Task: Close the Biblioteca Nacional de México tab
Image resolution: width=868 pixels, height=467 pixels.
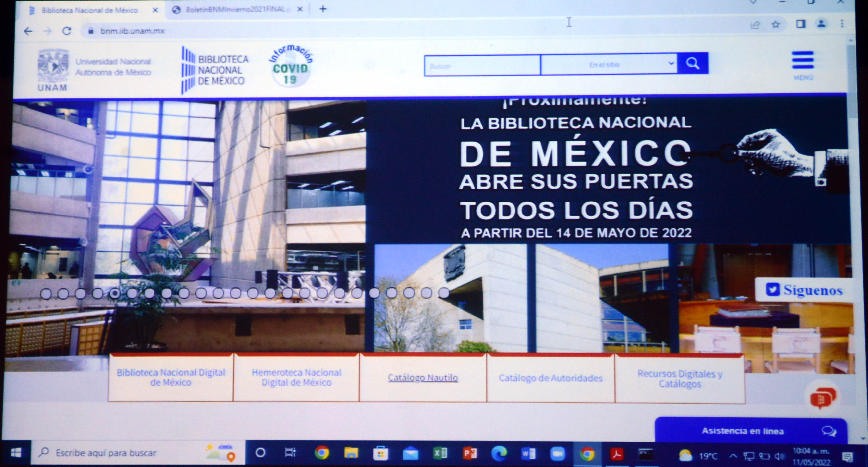Action: 155,10
